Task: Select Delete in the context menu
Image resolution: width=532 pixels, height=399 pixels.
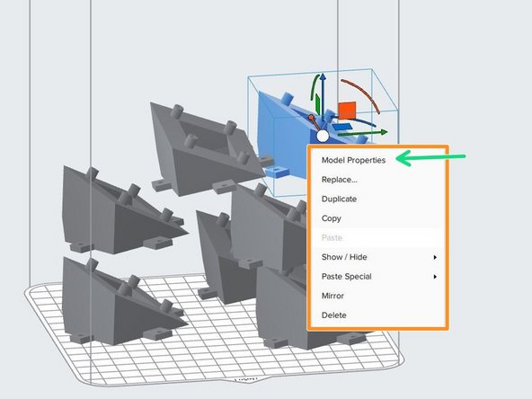Action: 334,315
